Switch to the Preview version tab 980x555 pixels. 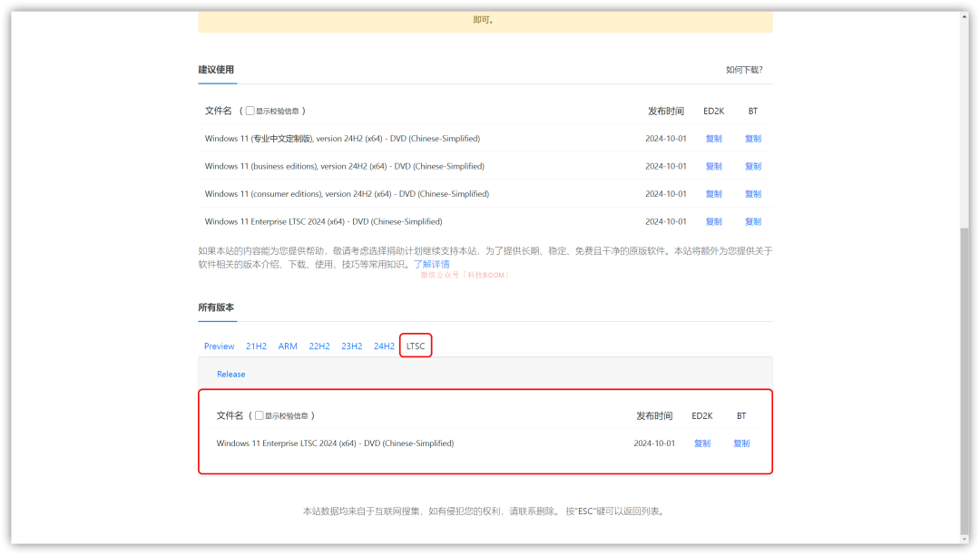pos(220,346)
